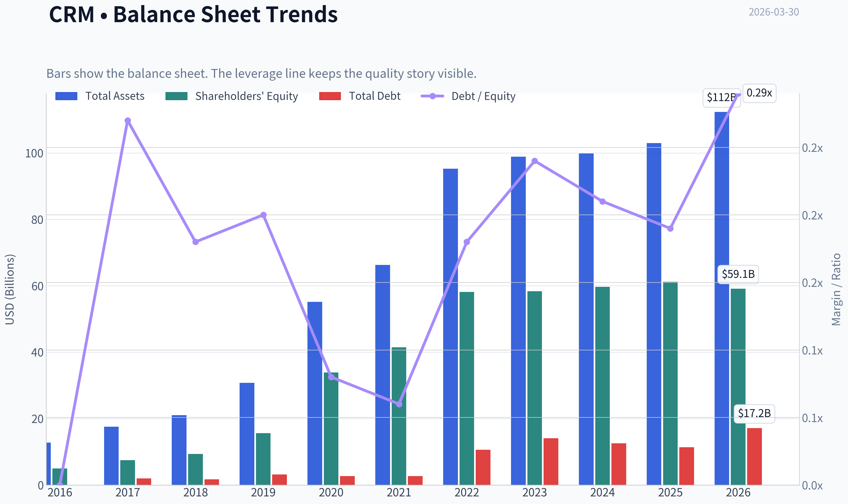The image size is (848, 504).
Task: Click the 2024 x-axis year label
Action: click(x=602, y=492)
